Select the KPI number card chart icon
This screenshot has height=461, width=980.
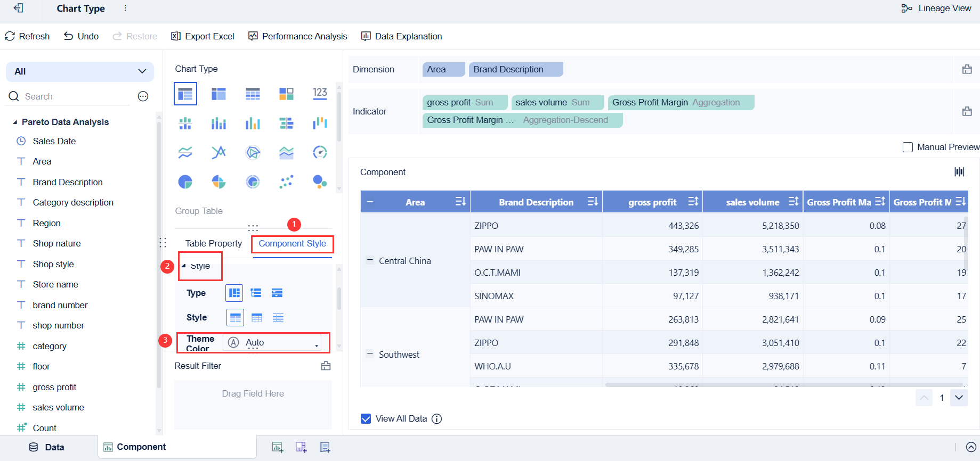[320, 94]
